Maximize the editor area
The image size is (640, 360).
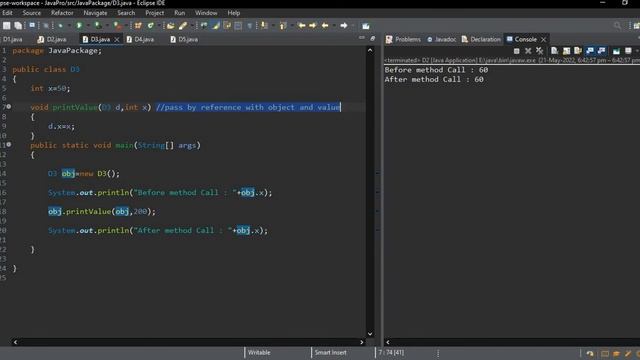373,38
